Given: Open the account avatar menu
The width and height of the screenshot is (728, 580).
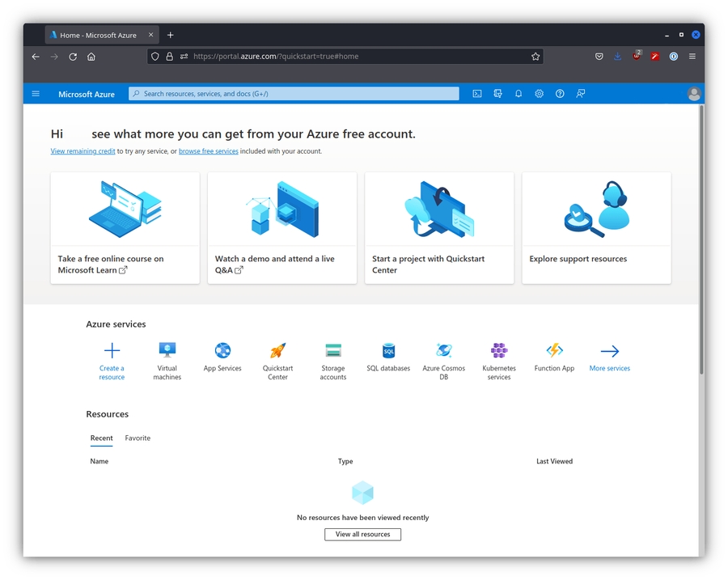Looking at the screenshot, I should [x=693, y=94].
